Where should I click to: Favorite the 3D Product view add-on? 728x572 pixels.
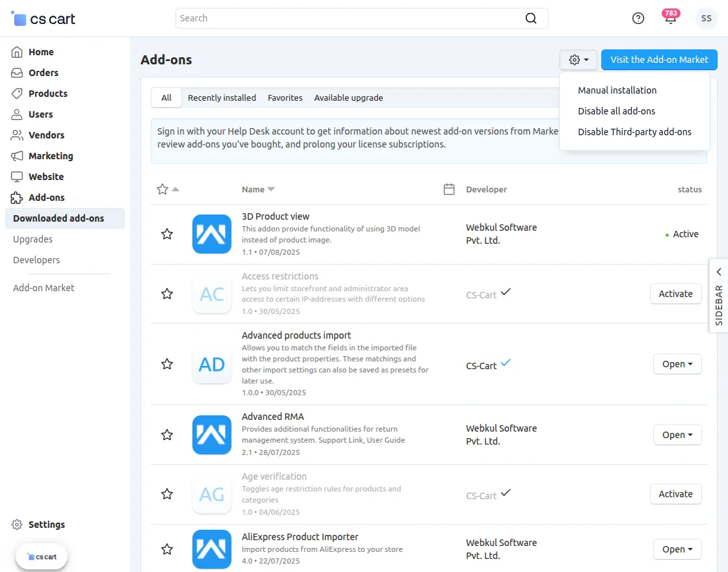167,234
